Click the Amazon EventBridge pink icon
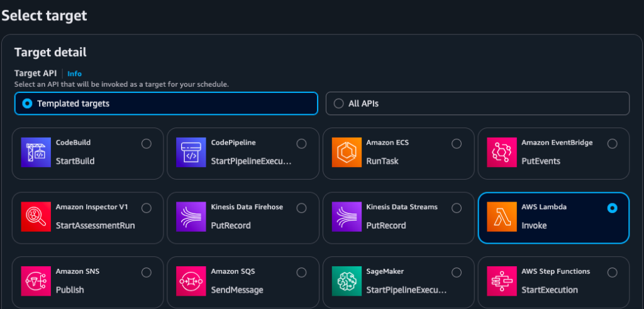The image size is (644, 309). click(502, 153)
